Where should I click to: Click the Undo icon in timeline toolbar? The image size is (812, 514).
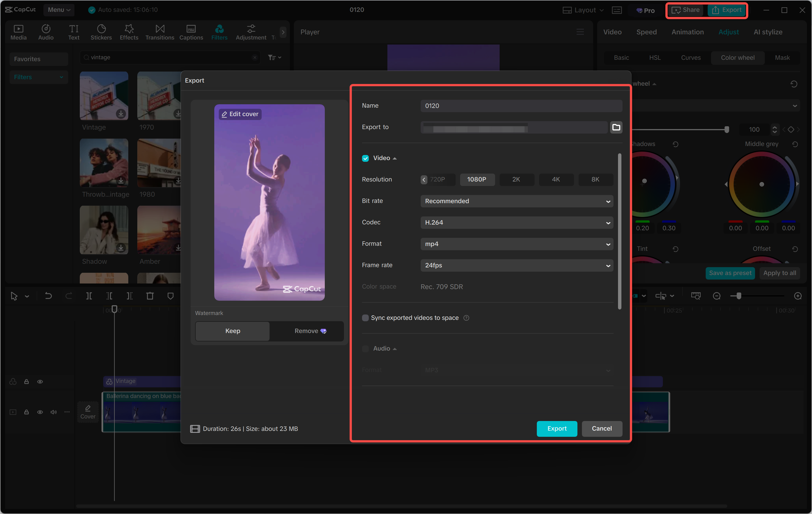[x=48, y=296]
